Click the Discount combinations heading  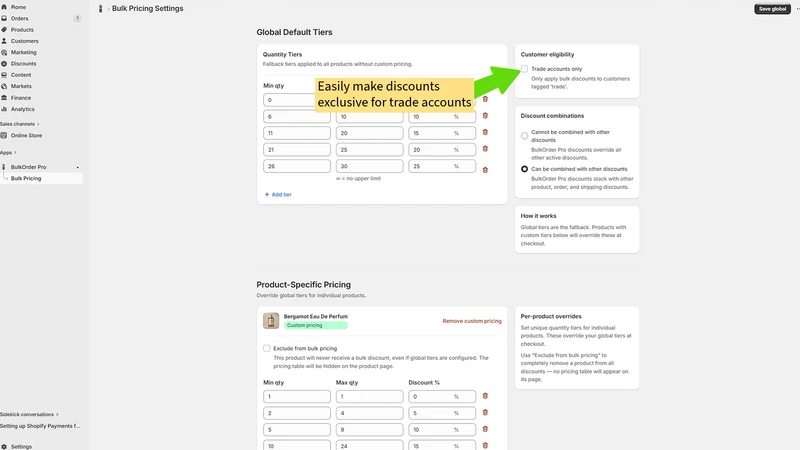[552, 116]
